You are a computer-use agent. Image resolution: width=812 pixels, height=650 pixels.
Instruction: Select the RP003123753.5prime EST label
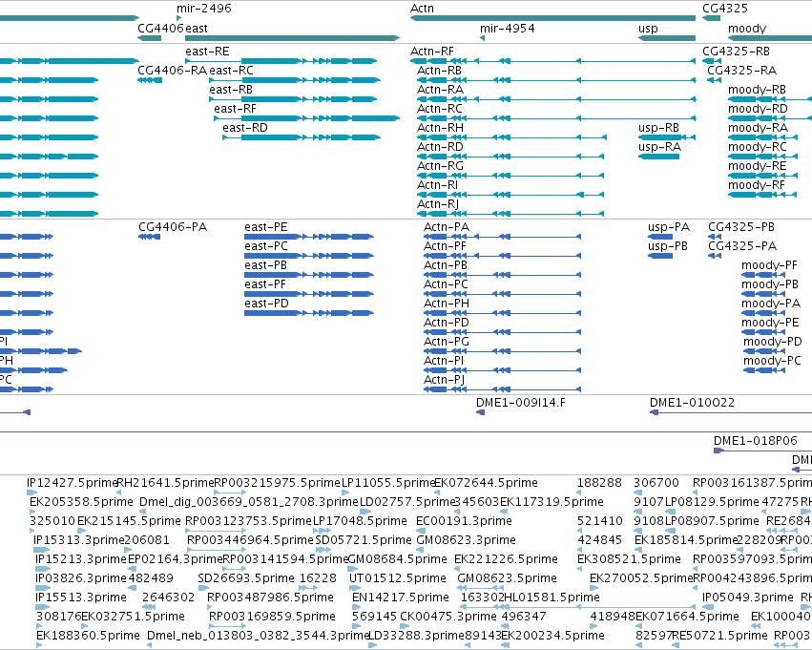coord(248,520)
